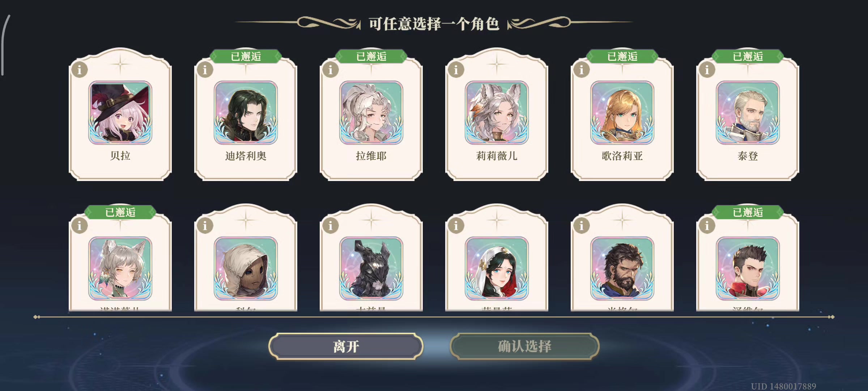Open info icon on 泰登 card
This screenshot has height=391, width=868.
click(707, 70)
